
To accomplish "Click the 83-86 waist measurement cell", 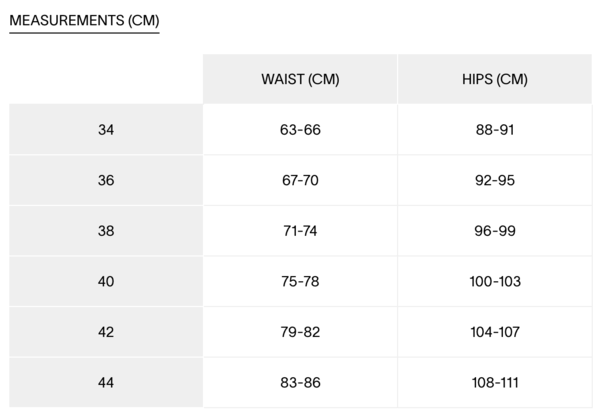I will point(300,383).
